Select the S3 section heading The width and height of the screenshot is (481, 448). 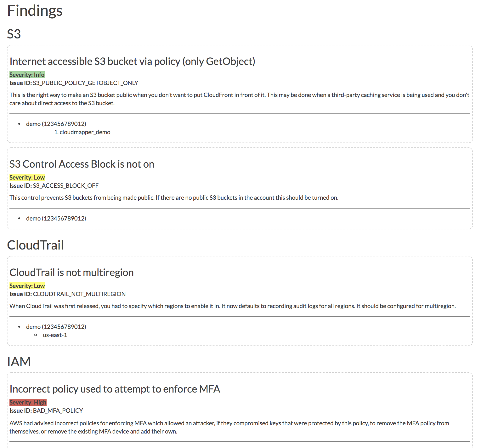coord(14,34)
